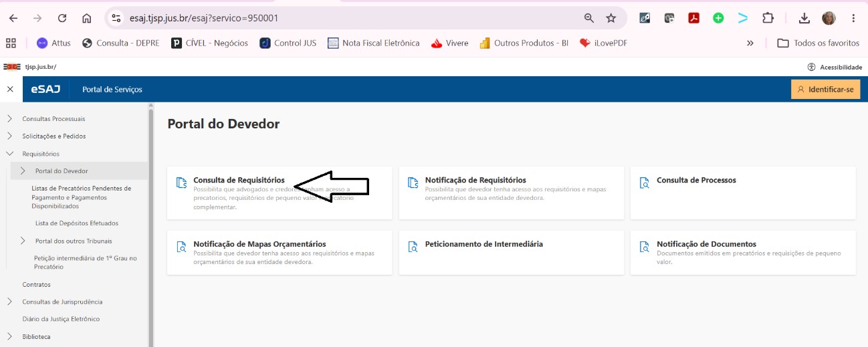The image size is (868, 347).
Task: Click the Consulta de Requisitórios document icon
Action: 181,183
